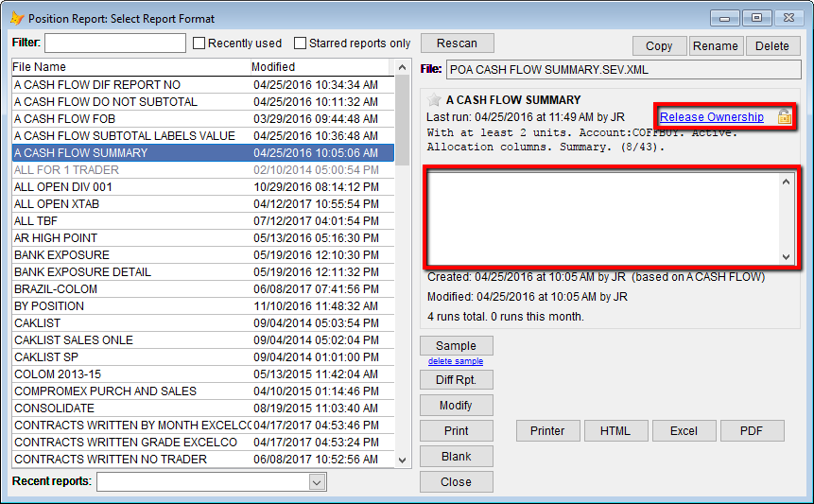The height and width of the screenshot is (504, 814).
Task: Click the Diff Rpt. button
Action: point(457,380)
